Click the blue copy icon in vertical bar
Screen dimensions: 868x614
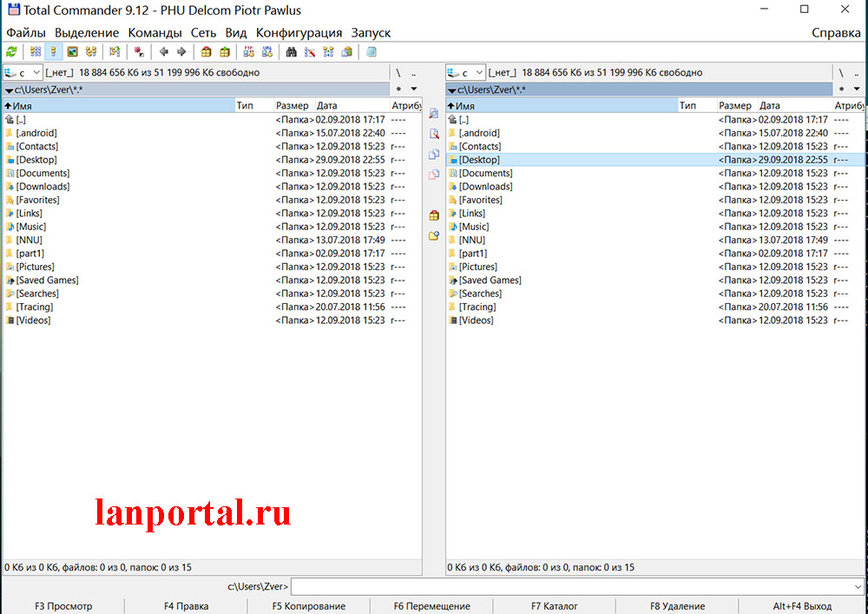434,155
